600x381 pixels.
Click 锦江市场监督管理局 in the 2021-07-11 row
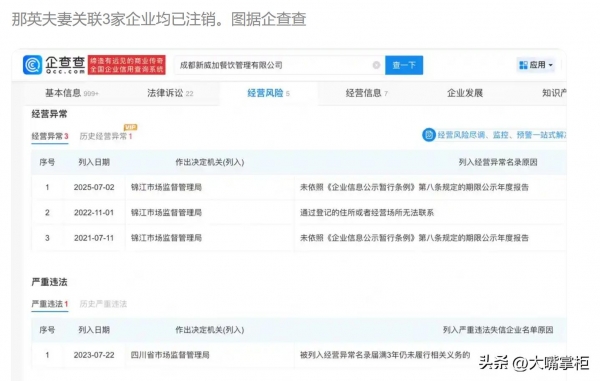(166, 238)
